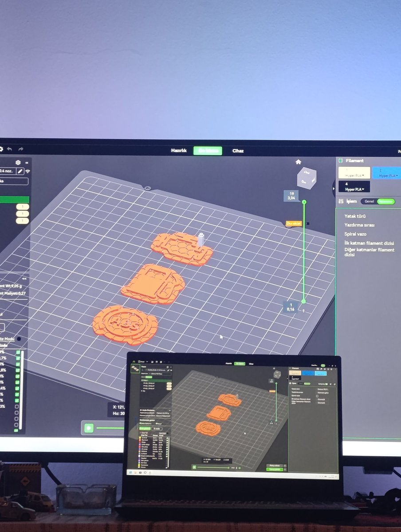This screenshot has height=532, width=401.
Task: Click the redo arrow on the monitor
Action: pyautogui.click(x=21, y=149)
